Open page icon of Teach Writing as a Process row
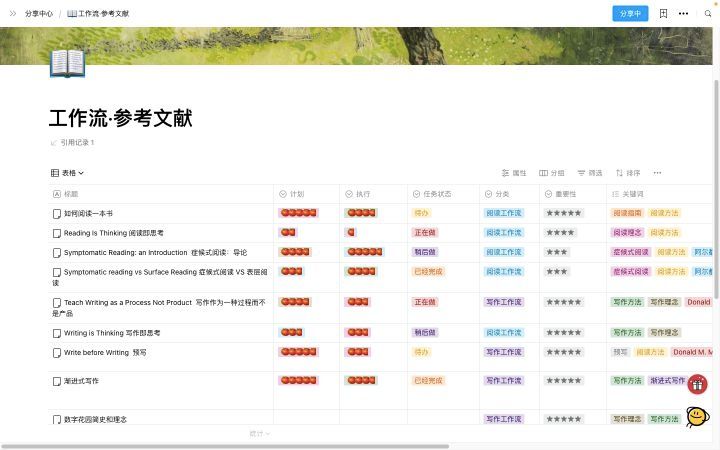This screenshot has height=450, width=720. 56,303
